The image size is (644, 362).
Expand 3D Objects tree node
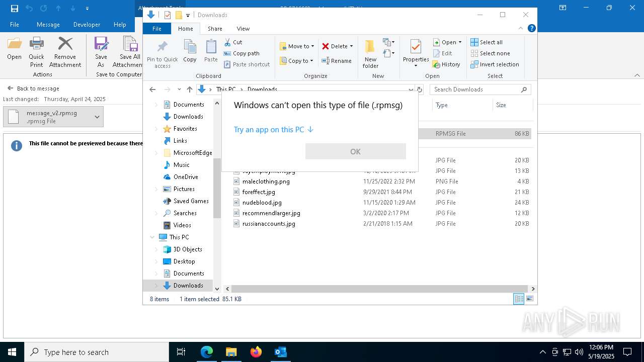(156, 249)
